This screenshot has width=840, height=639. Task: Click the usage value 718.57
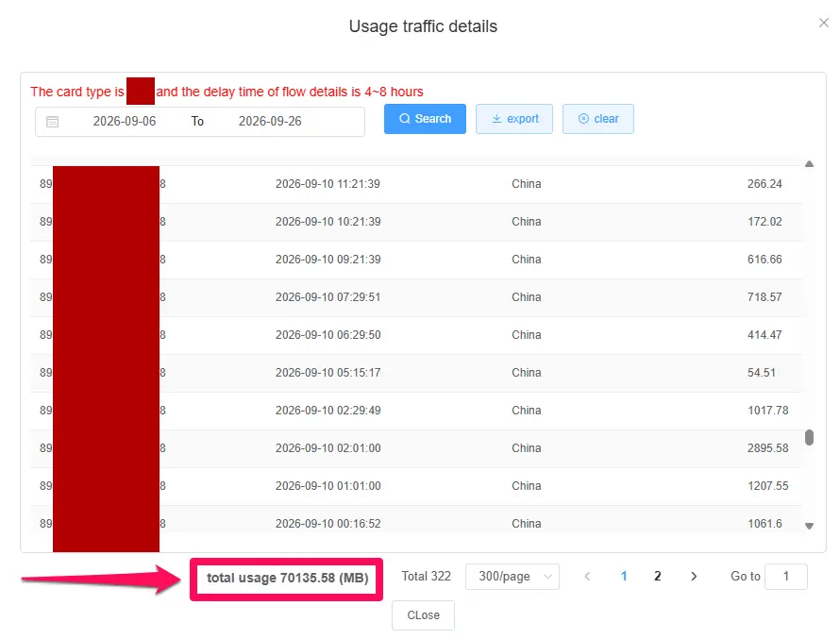coord(764,297)
